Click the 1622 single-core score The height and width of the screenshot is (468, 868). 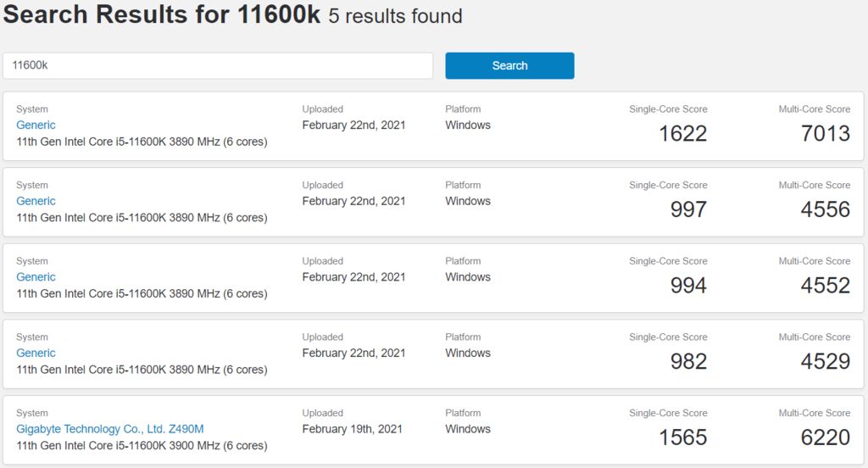coord(682,134)
